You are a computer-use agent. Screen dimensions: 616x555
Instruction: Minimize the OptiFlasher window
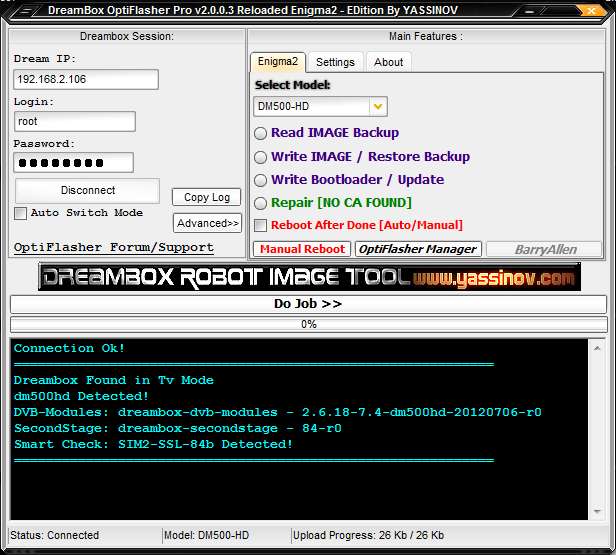[530, 11]
